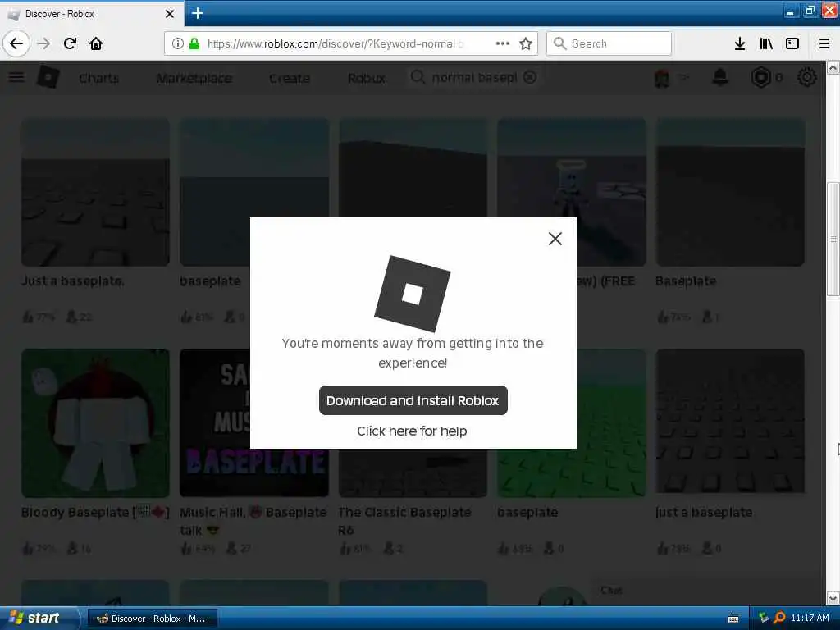Go back to previous page in browser
This screenshot has width=840, height=630.
point(16,43)
